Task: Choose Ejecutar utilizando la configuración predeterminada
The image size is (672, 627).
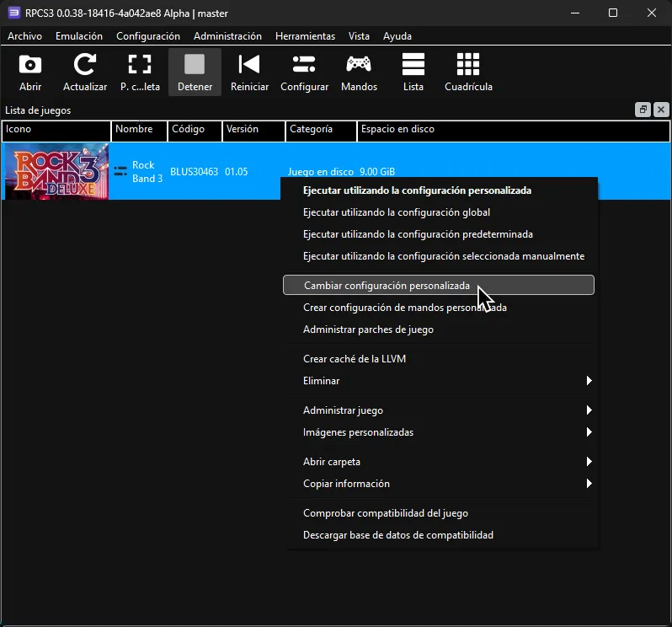Action: click(x=439, y=234)
